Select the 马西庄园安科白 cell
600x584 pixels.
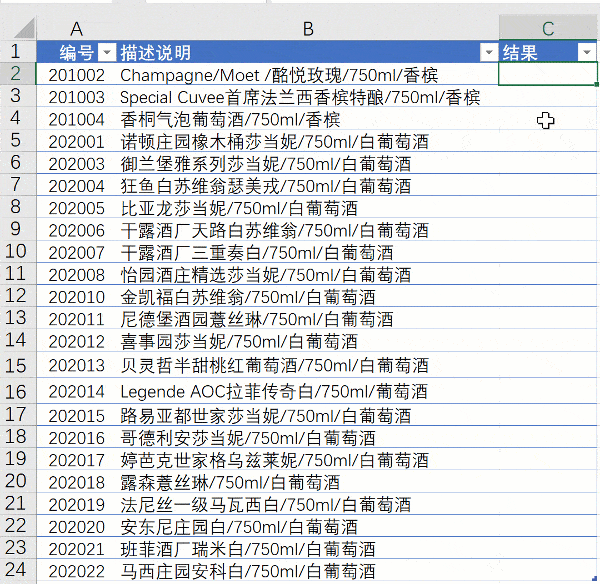pos(308,570)
